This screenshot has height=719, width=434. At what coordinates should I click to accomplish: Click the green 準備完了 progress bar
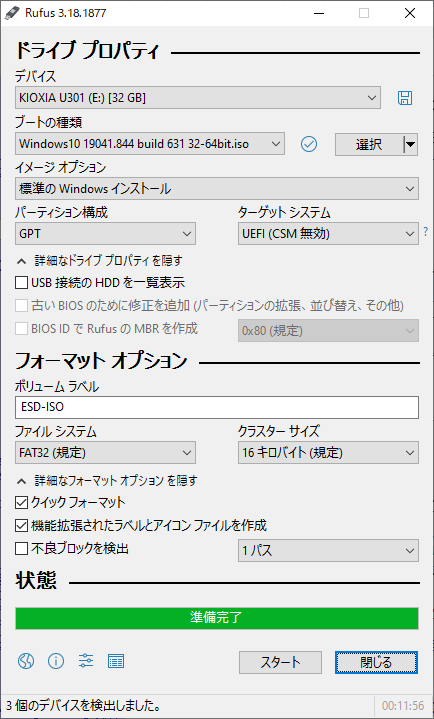pos(217,618)
